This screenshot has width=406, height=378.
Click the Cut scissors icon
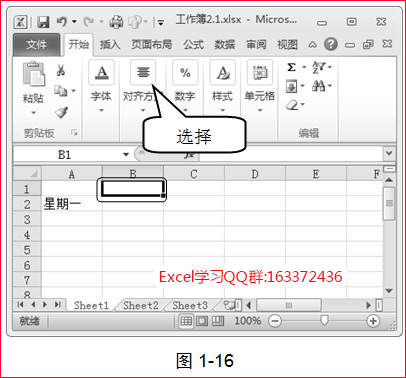[61, 70]
